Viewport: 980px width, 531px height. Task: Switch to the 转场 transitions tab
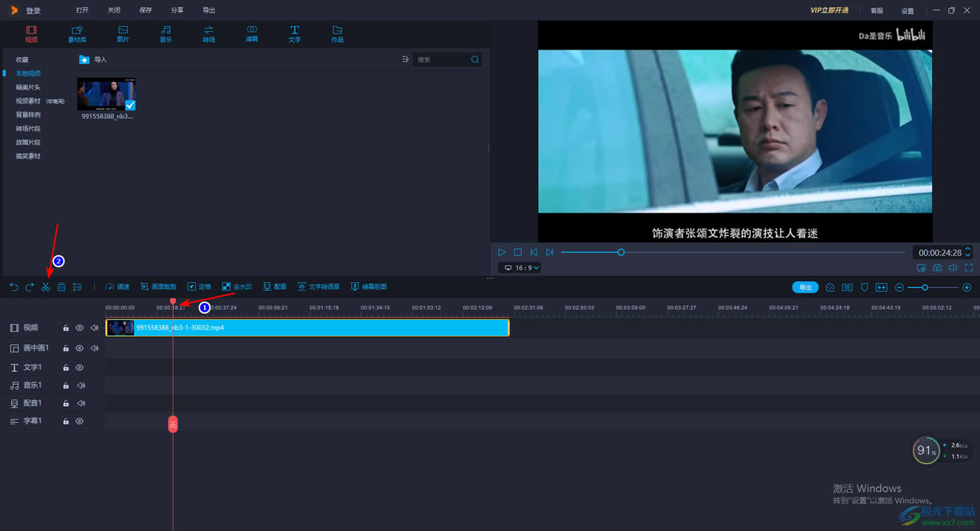[x=208, y=34]
